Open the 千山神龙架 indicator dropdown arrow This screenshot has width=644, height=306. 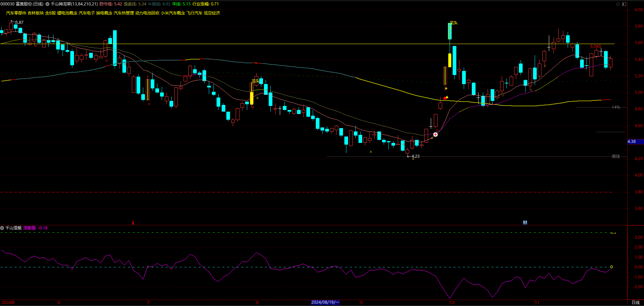(47, 4)
